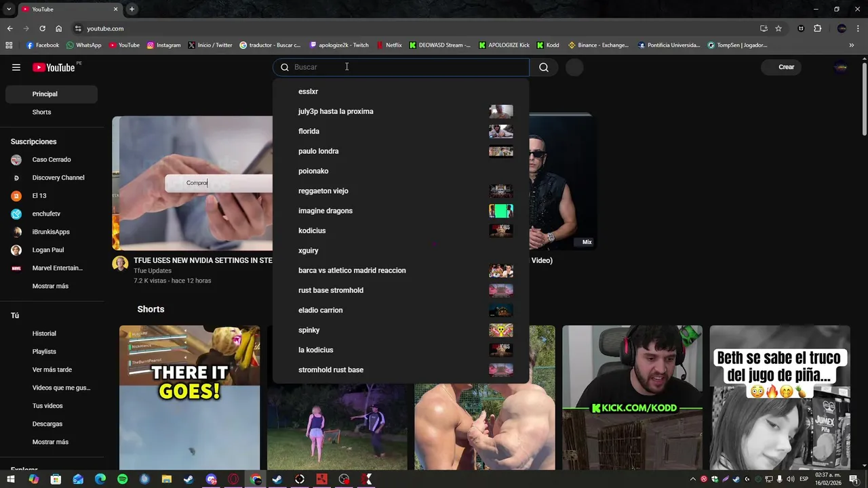Open Descargas in the sidebar

click(x=52, y=424)
